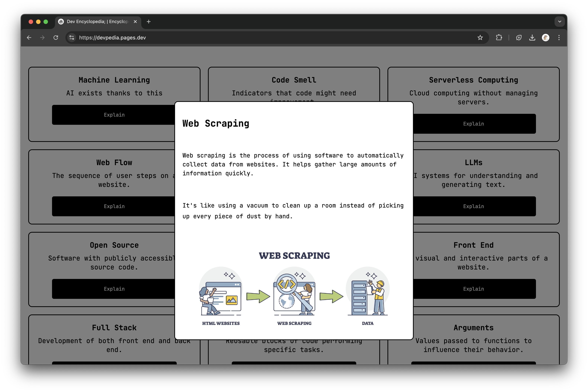This screenshot has height=392, width=588.
Task: Click the browser download icon
Action: click(x=533, y=37)
